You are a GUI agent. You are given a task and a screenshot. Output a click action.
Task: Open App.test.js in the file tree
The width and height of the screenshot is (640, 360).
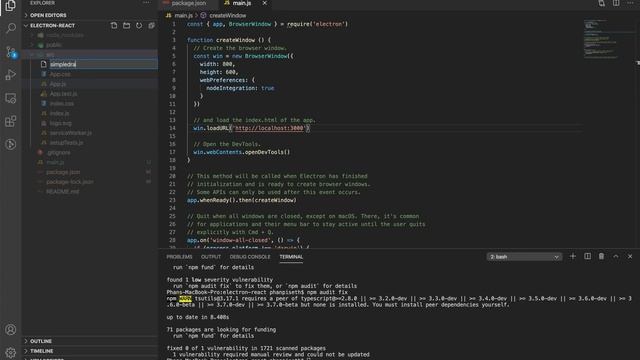click(63, 93)
